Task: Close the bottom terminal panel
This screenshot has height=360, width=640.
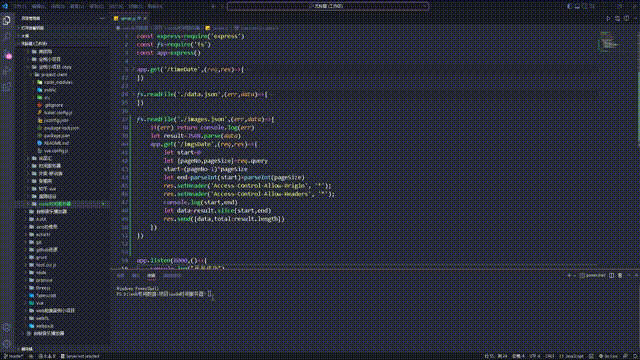Action: pyautogui.click(x=636, y=276)
